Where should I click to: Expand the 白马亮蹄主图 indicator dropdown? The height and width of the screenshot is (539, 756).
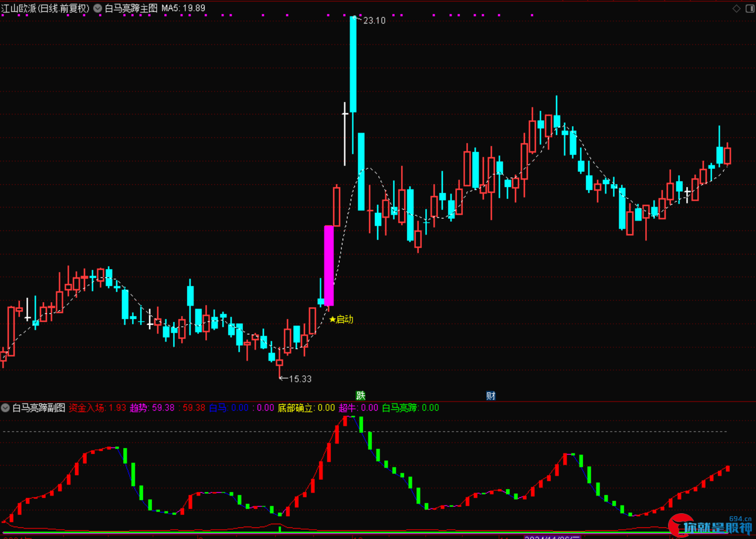pos(97,8)
